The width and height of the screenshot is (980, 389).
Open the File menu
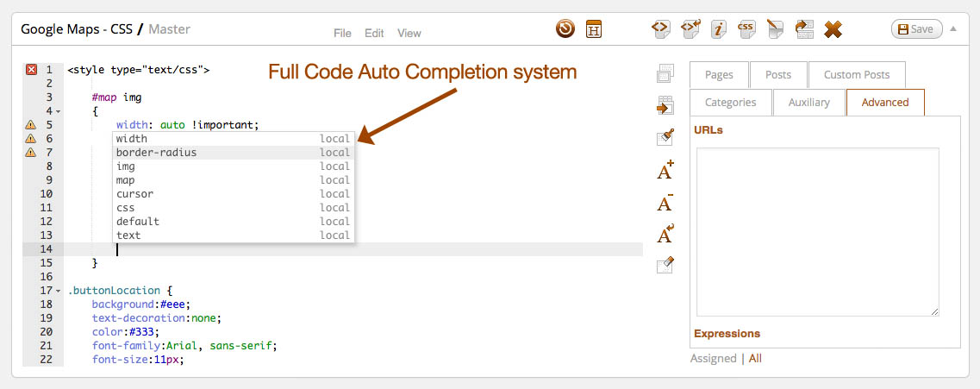tap(342, 33)
